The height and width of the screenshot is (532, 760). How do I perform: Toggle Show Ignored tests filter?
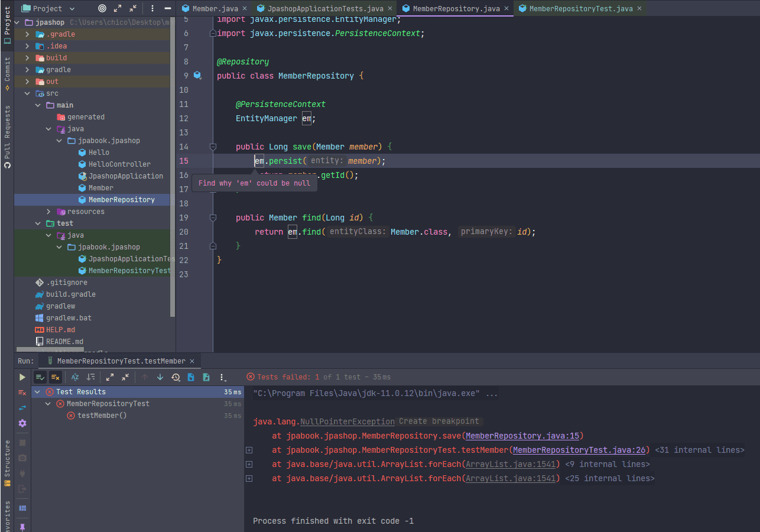click(x=56, y=377)
